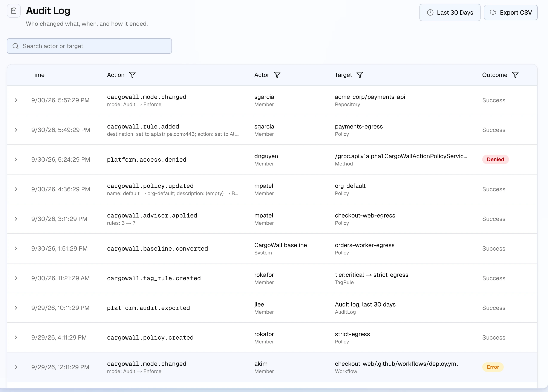The image size is (548, 392).
Task: Select target org-default
Action: pyautogui.click(x=350, y=186)
